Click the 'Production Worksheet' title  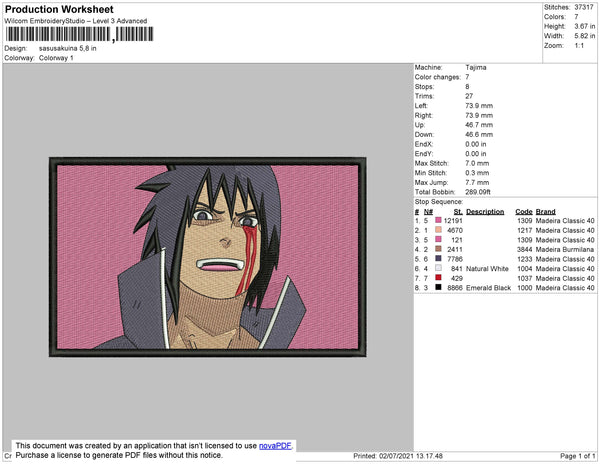(59, 10)
